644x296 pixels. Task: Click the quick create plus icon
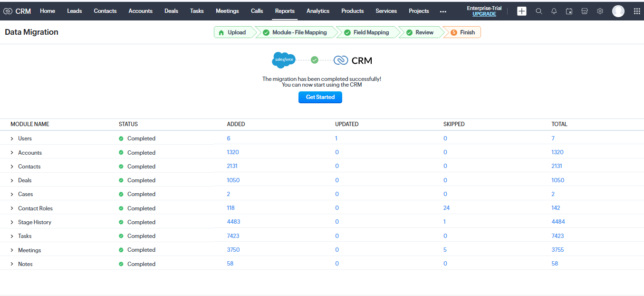521,11
